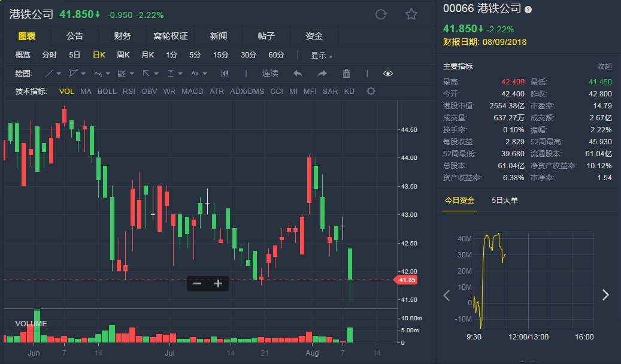Open the 财务 financials tab
This screenshot has width=621, height=364.
(x=122, y=36)
